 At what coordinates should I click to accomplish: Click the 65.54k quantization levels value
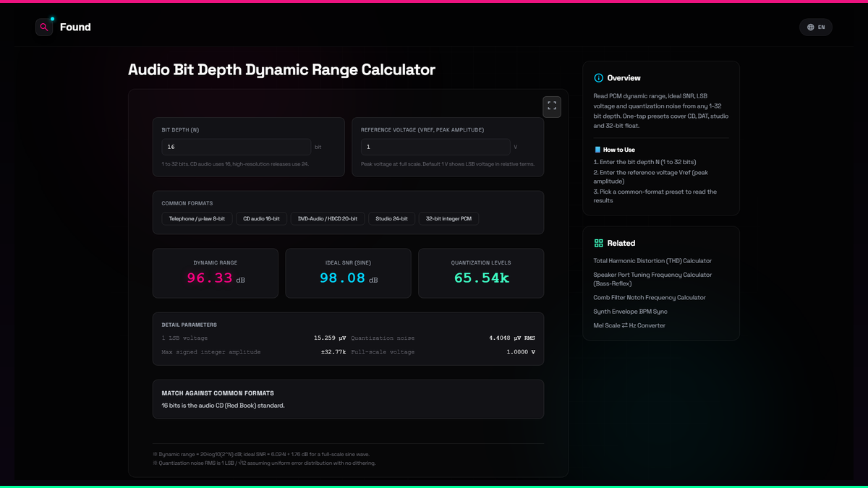coord(482,278)
